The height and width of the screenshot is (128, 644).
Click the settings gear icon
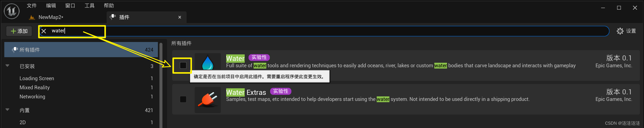point(620,31)
